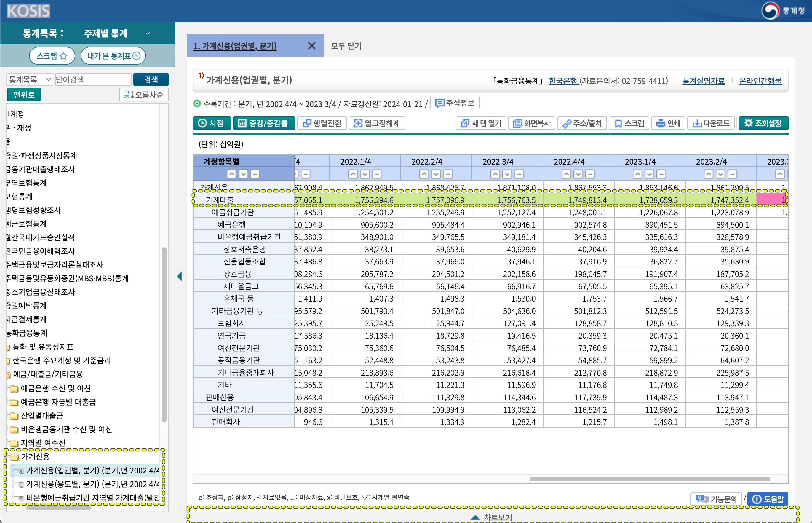Open 가계신용(용도별, 분기) table item
This screenshot has height=523, width=812.
point(92,484)
